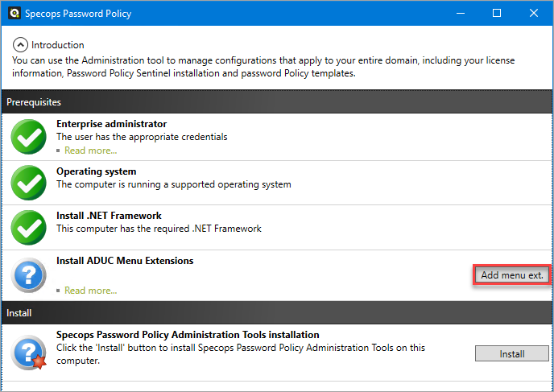Click 'running a supported operating system' text
This screenshot has width=554, height=392.
tap(209, 184)
